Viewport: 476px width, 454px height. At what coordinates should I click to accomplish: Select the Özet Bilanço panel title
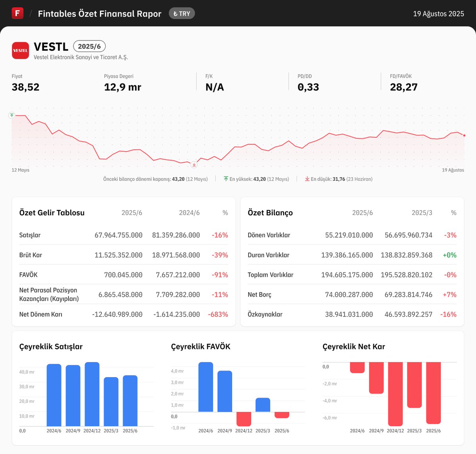[270, 213]
